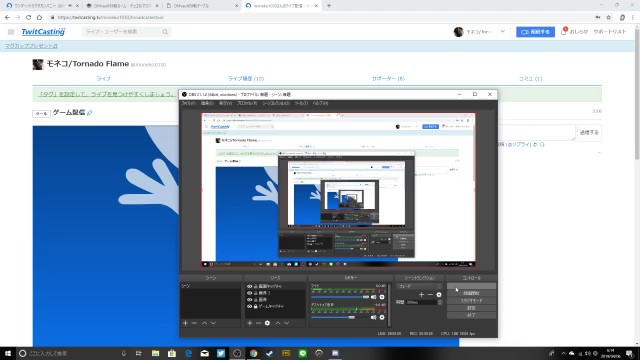
Task: Adjust the transition duration 300ms stepper
Action: (x=440, y=302)
